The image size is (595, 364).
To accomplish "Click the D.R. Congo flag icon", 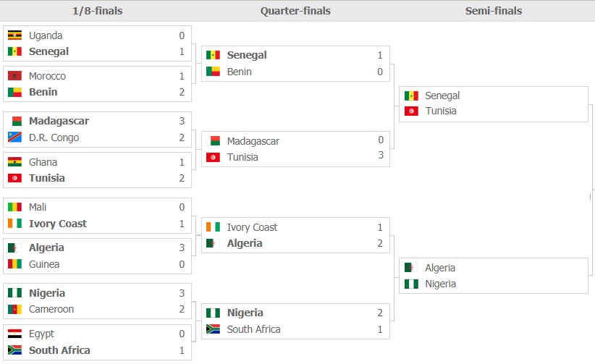I will click(14, 137).
